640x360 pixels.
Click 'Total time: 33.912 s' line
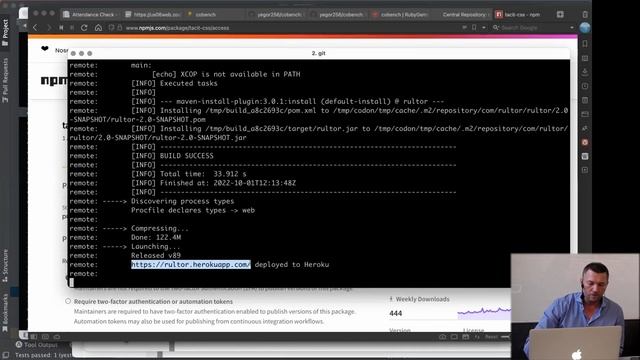203,174
